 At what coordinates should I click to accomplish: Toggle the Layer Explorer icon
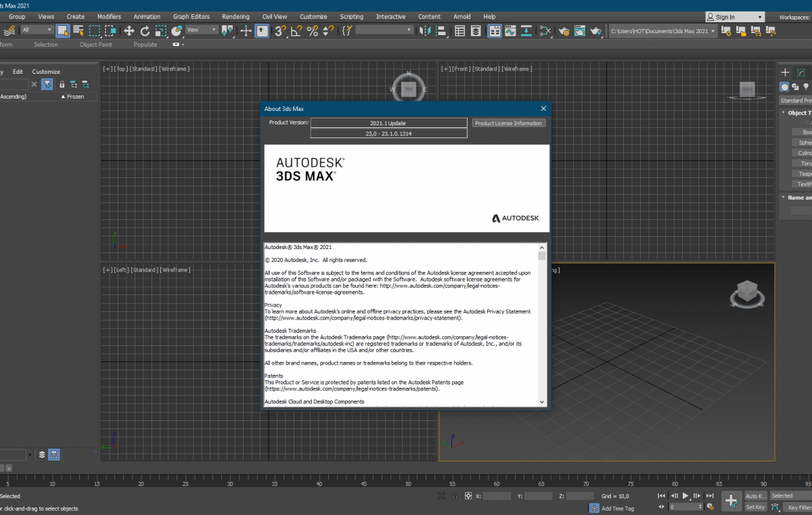(x=476, y=30)
